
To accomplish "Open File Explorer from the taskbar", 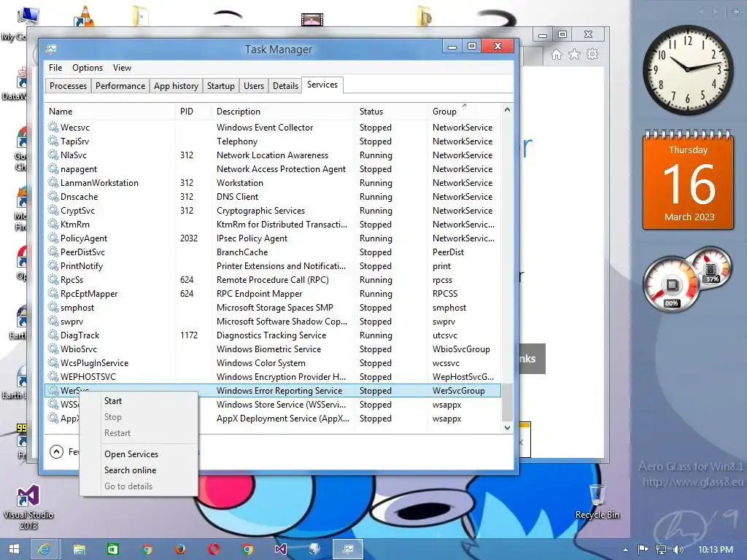I will click(x=80, y=549).
